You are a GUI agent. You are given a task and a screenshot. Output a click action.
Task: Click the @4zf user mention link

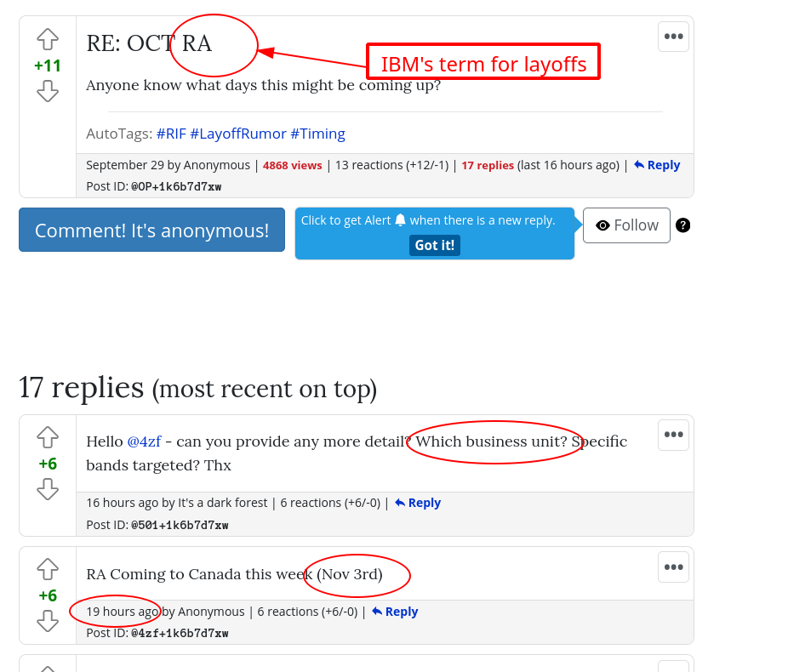(x=145, y=441)
